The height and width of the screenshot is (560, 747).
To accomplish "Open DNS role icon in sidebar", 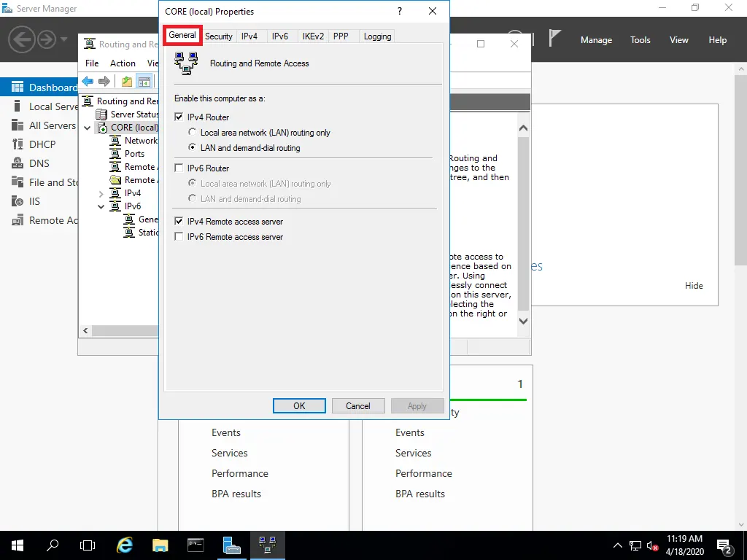I will click(x=18, y=163).
